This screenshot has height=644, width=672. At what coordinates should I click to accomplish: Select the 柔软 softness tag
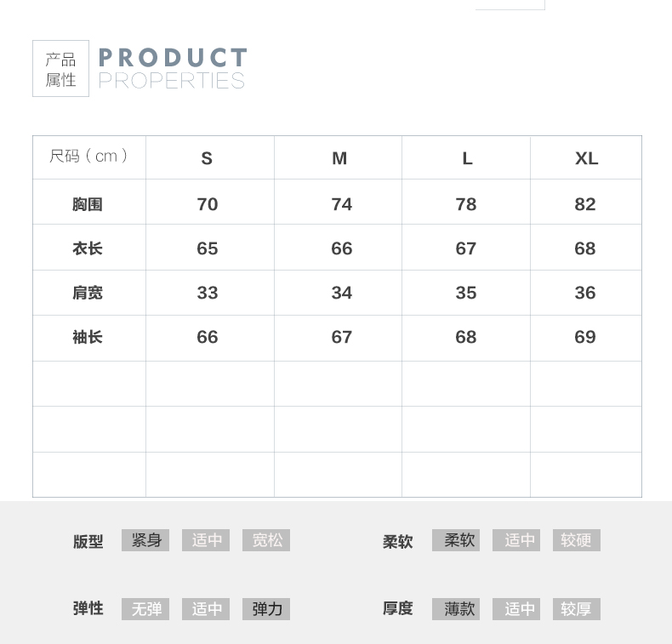click(456, 540)
